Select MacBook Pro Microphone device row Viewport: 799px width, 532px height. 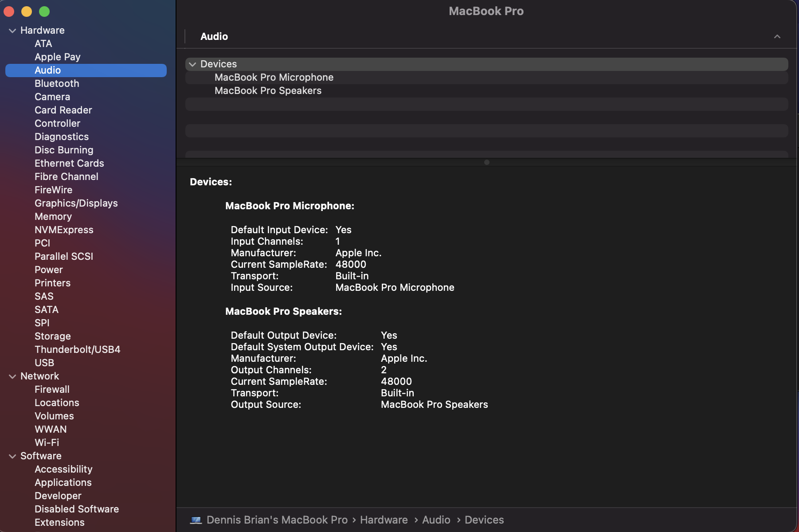486,78
